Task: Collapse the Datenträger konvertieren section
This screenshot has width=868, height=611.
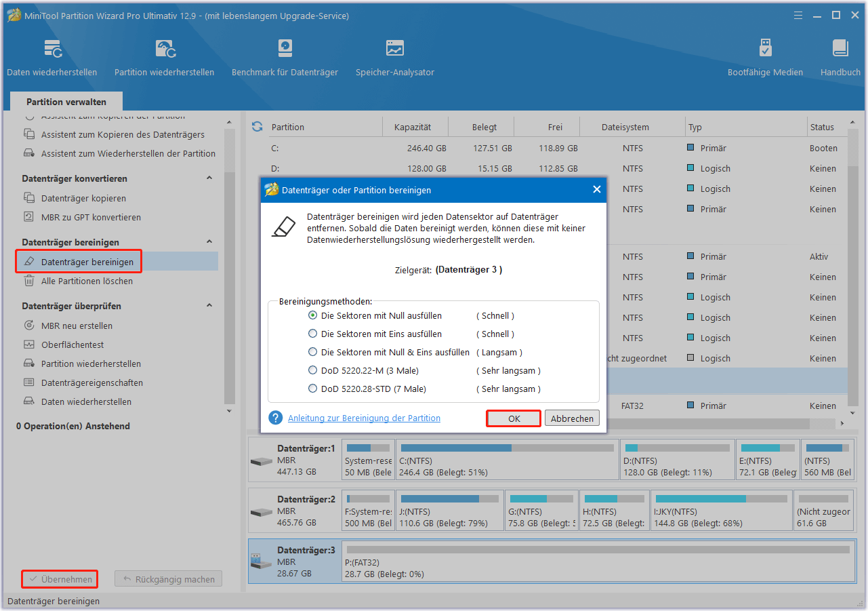Action: point(209,178)
